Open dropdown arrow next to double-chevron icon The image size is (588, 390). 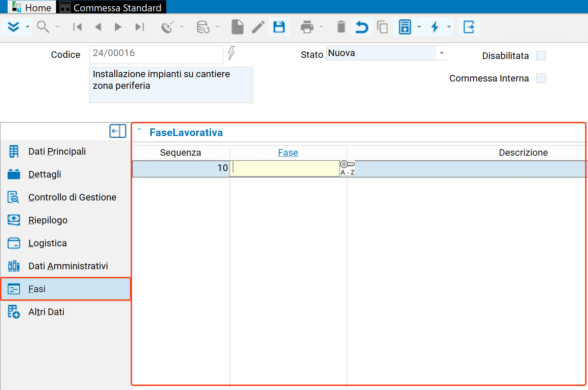[x=27, y=27]
